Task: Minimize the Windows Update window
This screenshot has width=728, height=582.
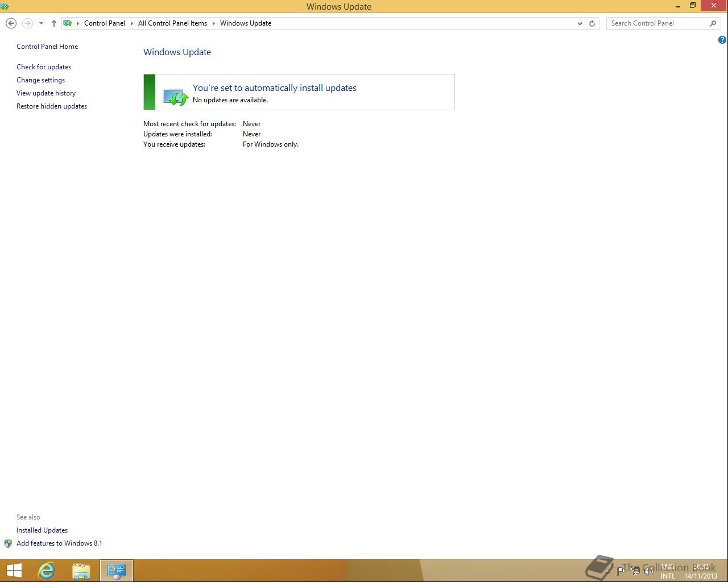Action: [x=678, y=6]
